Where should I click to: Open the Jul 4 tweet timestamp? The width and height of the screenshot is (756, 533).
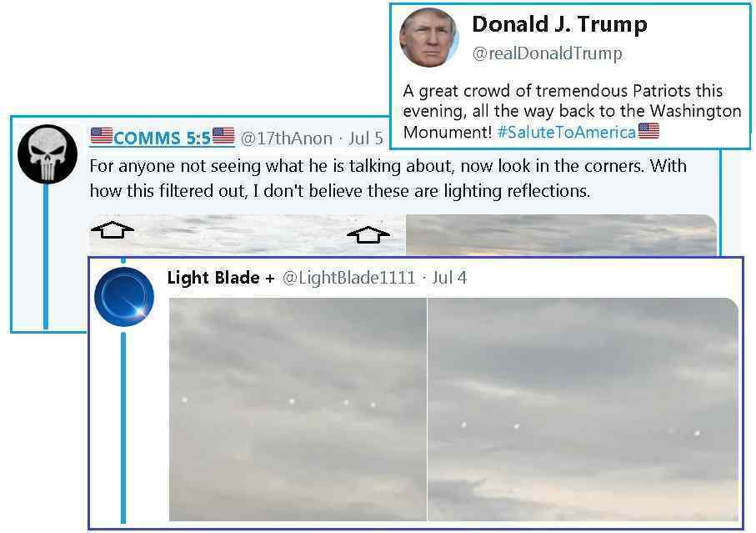pos(449,278)
